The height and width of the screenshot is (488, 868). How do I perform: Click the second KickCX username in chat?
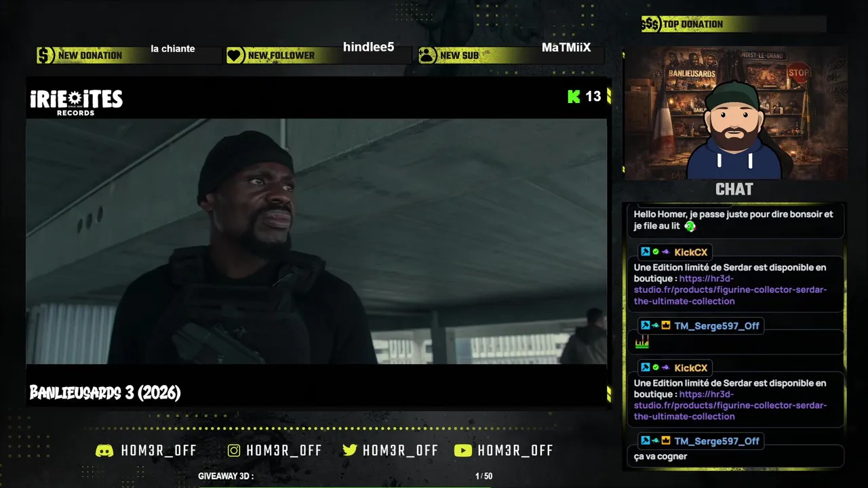coord(691,368)
